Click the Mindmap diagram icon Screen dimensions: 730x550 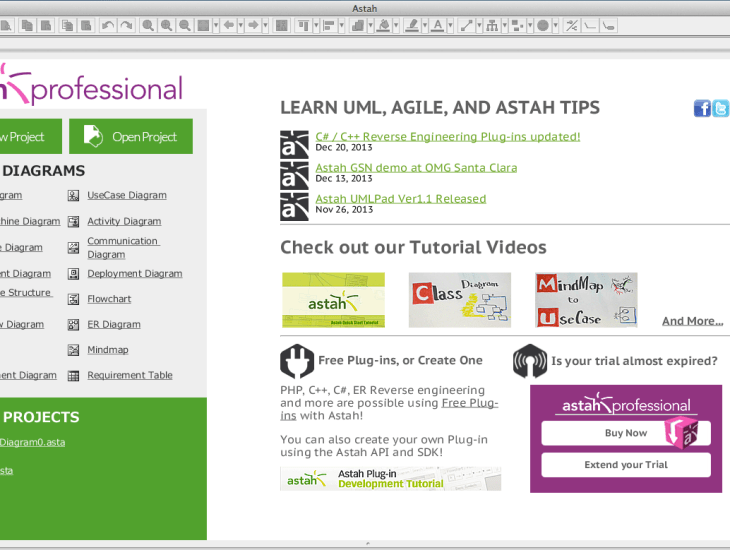[73, 350]
